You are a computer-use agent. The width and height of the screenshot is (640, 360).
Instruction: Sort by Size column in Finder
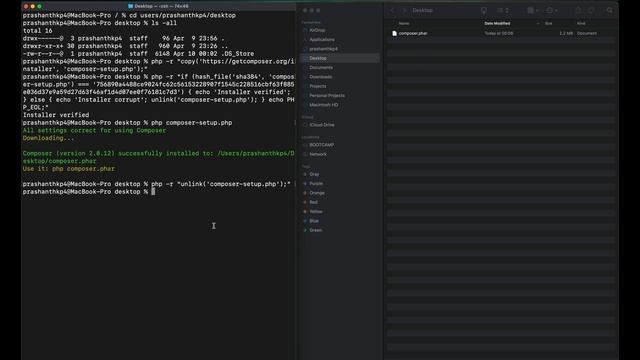549,24
